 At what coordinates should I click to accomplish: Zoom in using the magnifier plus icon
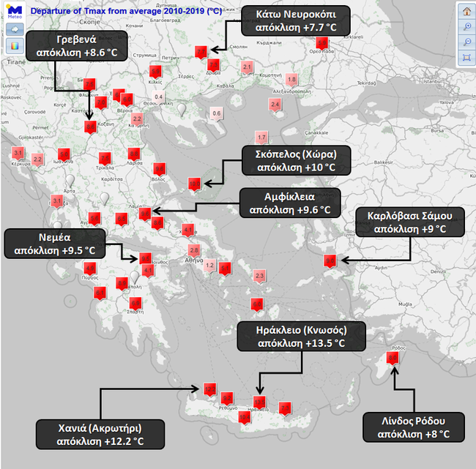[x=466, y=26]
